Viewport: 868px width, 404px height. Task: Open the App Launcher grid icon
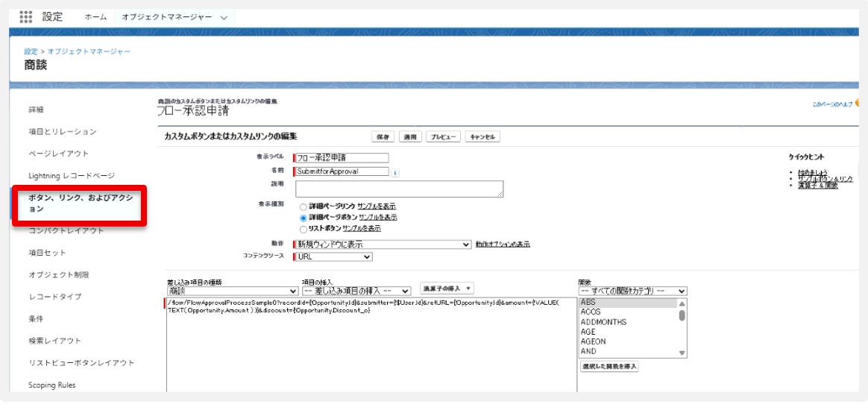click(25, 16)
